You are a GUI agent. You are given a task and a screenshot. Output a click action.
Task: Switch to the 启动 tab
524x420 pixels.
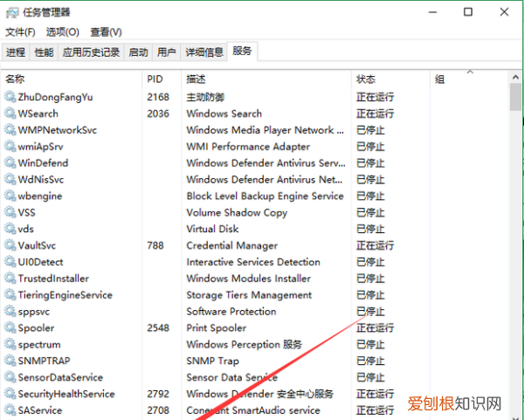pos(138,52)
